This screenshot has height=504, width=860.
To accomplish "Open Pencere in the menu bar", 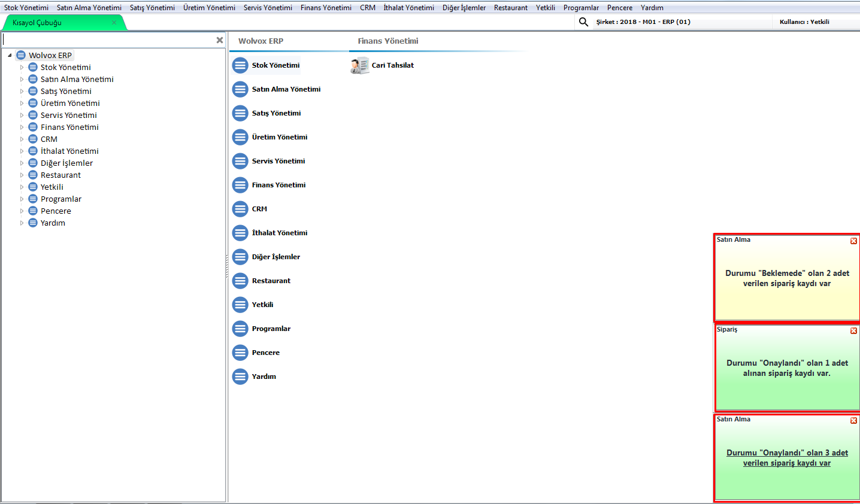I will pos(620,8).
